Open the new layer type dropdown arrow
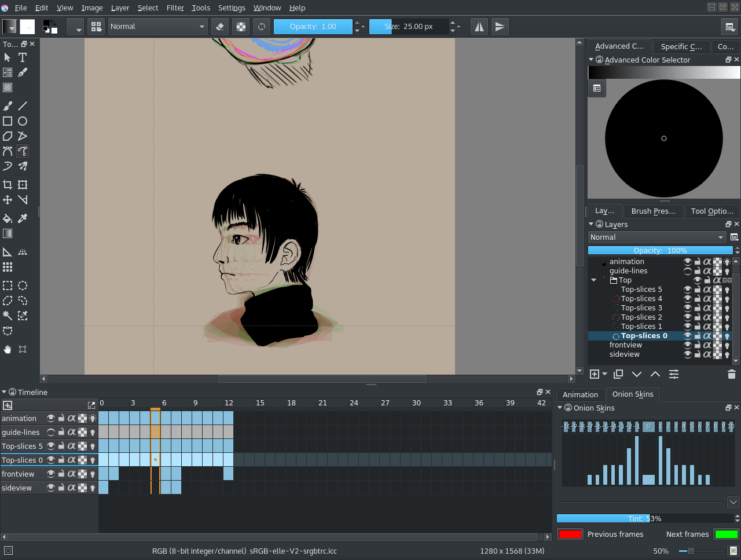The height and width of the screenshot is (560, 741). [x=604, y=374]
